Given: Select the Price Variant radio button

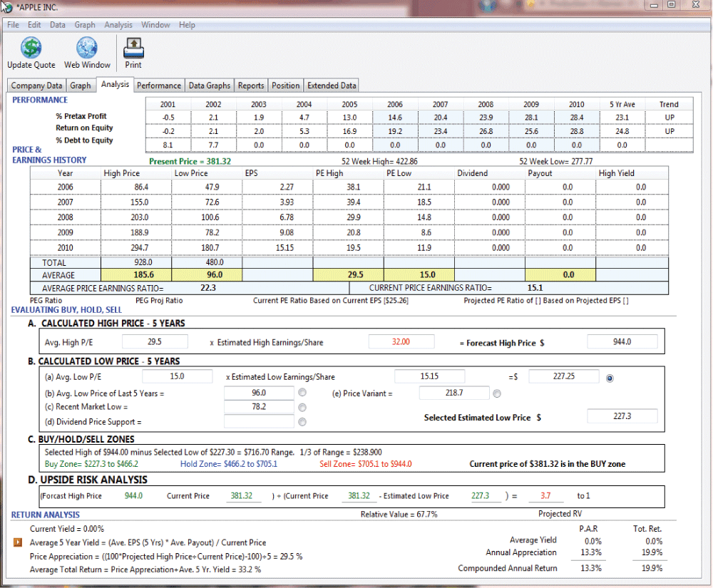Looking at the screenshot, I should tap(497, 393).
